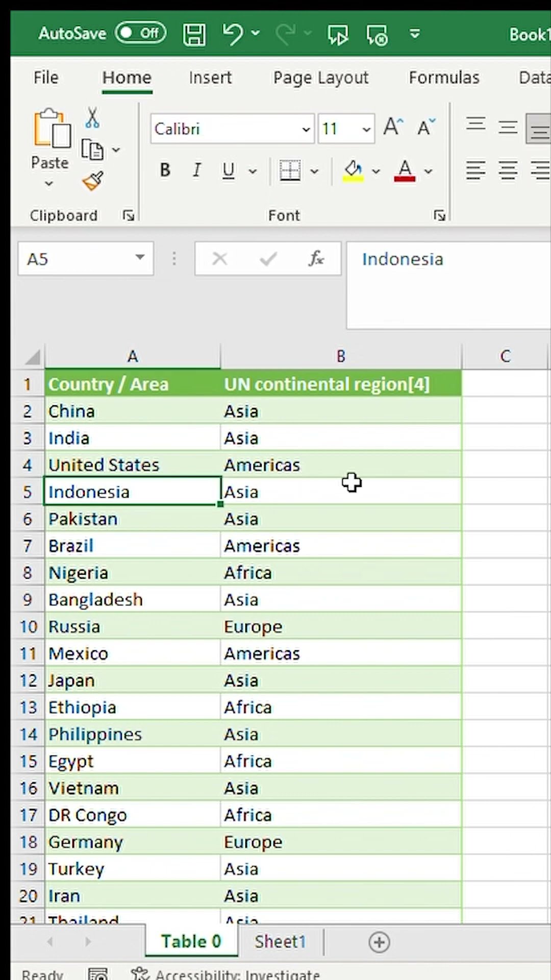The width and height of the screenshot is (551, 980).
Task: Toggle Underline formatting
Action: 229,170
